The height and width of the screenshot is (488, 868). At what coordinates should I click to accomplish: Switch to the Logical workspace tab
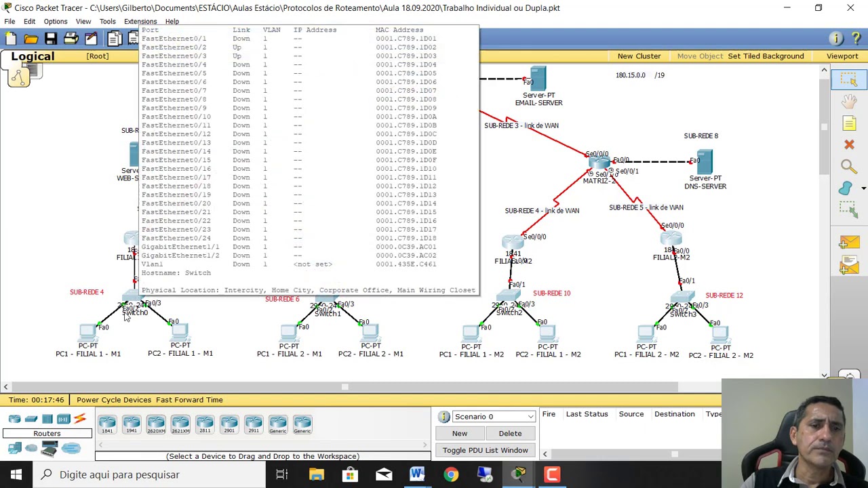33,57
